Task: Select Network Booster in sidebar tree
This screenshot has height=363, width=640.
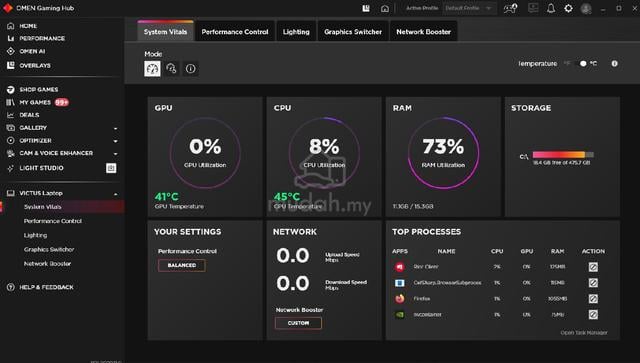Action: 47,264
